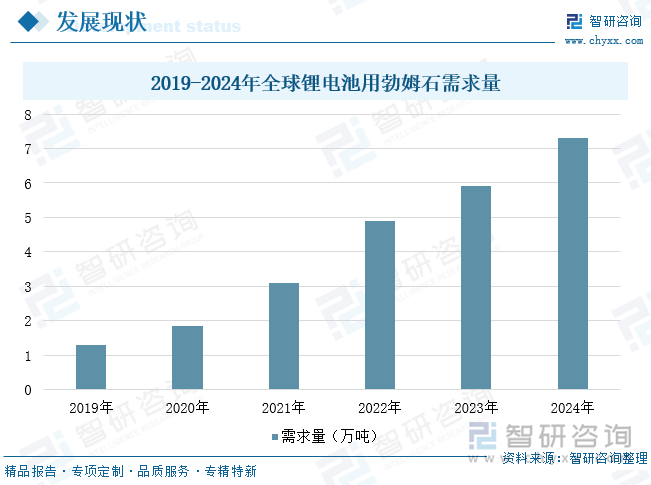Click the 2024年 axis label
The height and width of the screenshot is (485, 651).
coord(573,407)
